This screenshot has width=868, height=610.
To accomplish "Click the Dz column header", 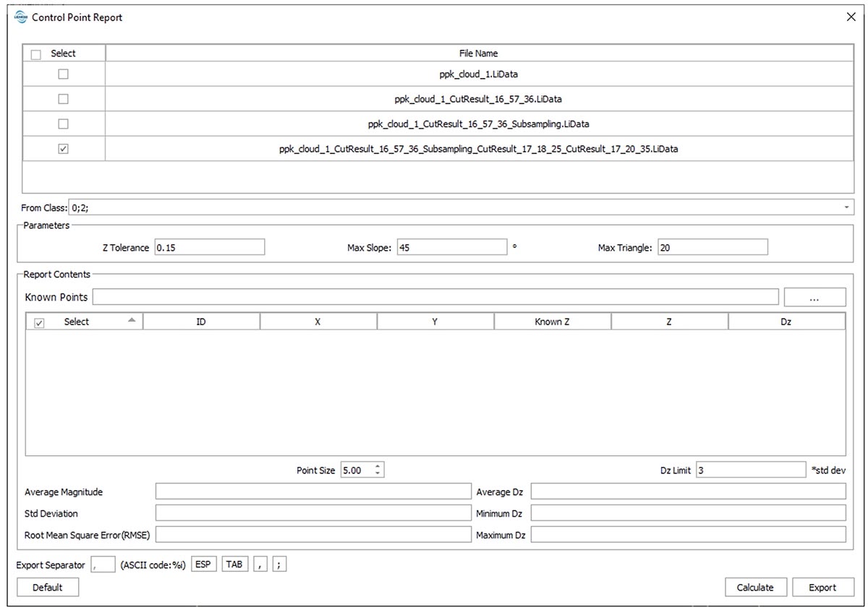I will click(786, 322).
